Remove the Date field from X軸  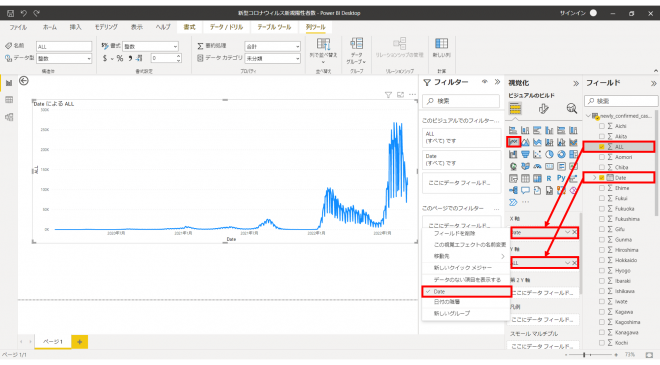(x=575, y=232)
